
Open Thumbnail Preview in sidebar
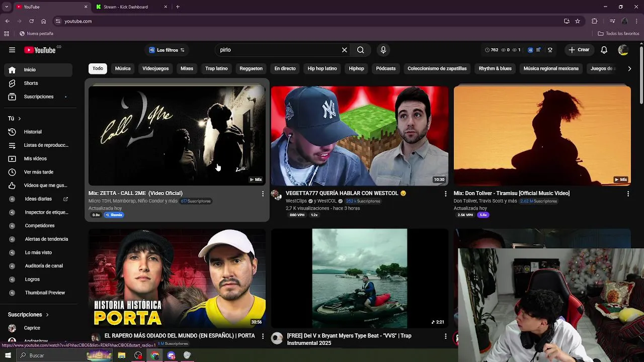(38, 293)
